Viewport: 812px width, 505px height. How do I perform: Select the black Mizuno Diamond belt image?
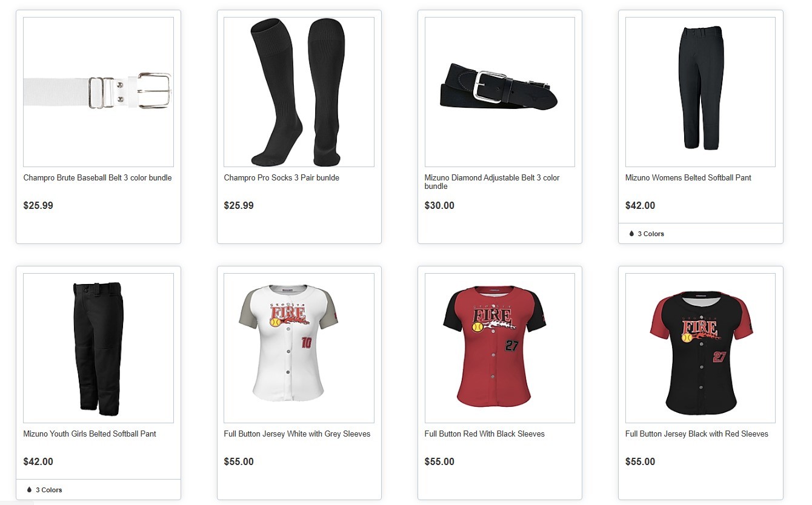pyautogui.click(x=500, y=92)
